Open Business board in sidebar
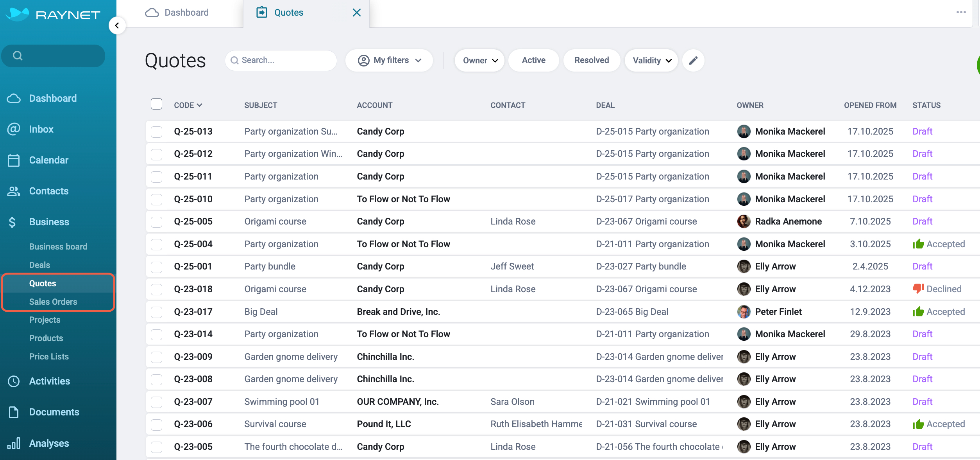Image resolution: width=980 pixels, height=460 pixels. (x=58, y=246)
